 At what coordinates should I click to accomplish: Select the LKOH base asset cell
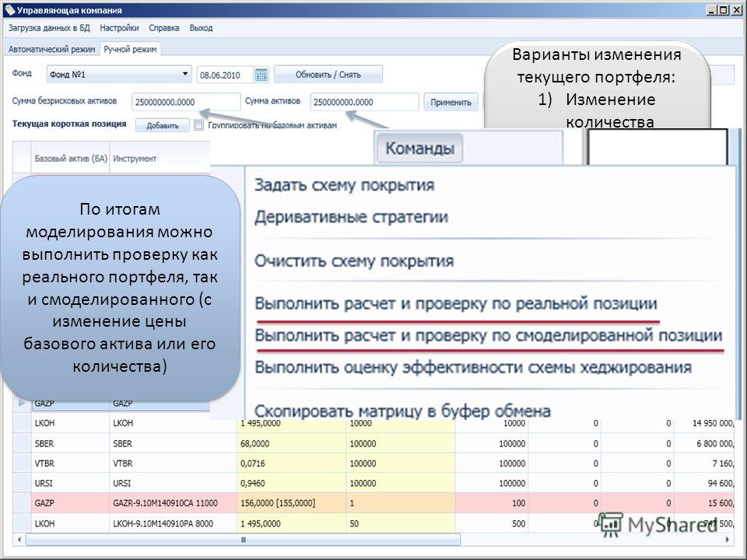71,423
